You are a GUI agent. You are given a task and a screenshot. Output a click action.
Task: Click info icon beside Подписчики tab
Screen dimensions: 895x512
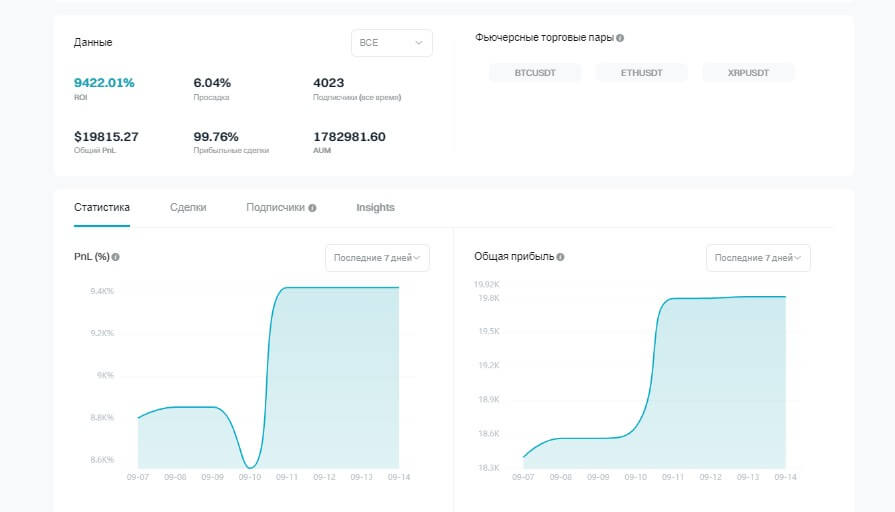tap(312, 208)
